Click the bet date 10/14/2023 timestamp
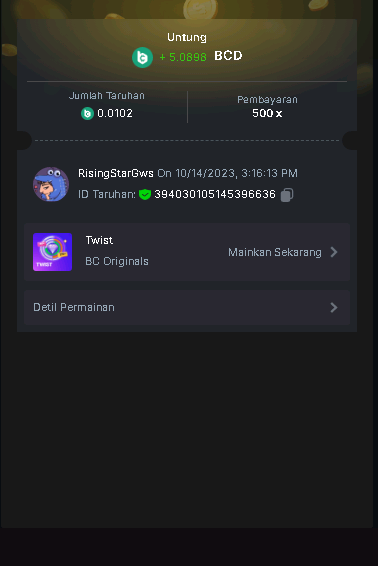Viewport: 378px width, 566px height. pos(227,173)
